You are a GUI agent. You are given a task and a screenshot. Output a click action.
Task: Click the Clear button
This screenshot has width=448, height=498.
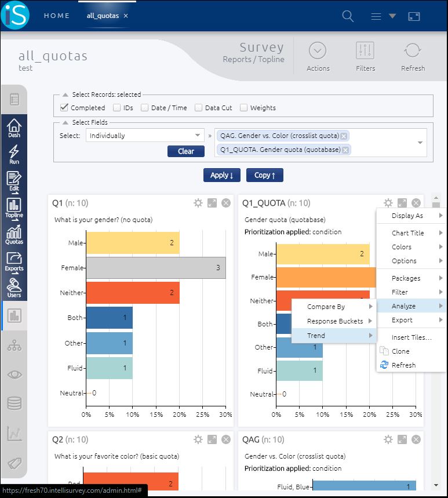[186, 151]
